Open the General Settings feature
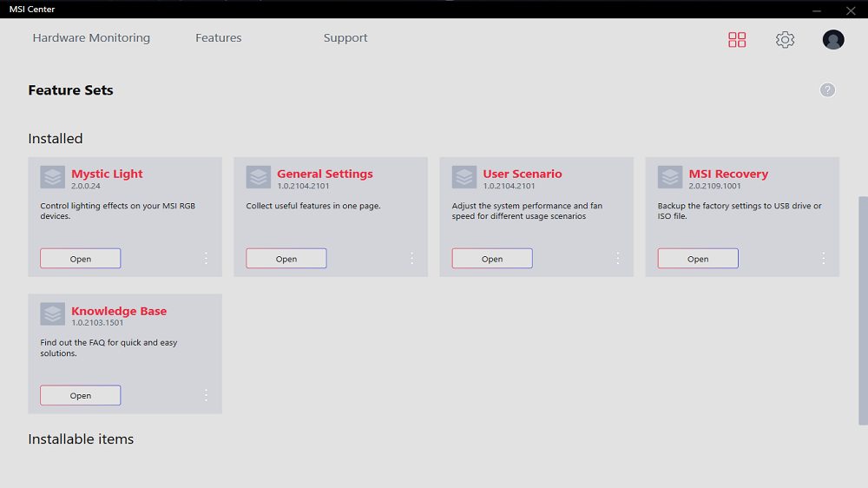 (286, 259)
